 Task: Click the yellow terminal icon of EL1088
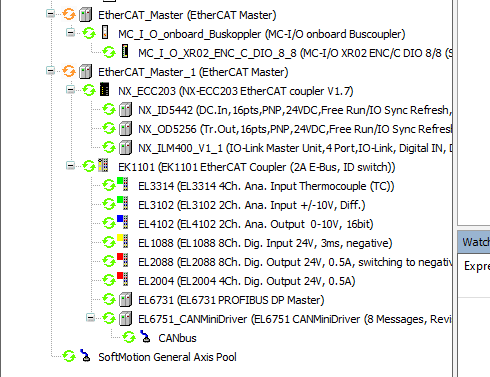pyautogui.click(x=123, y=241)
